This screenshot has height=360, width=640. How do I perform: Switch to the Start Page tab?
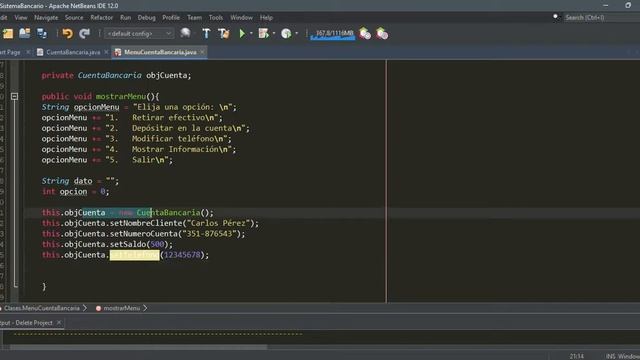click(10, 52)
